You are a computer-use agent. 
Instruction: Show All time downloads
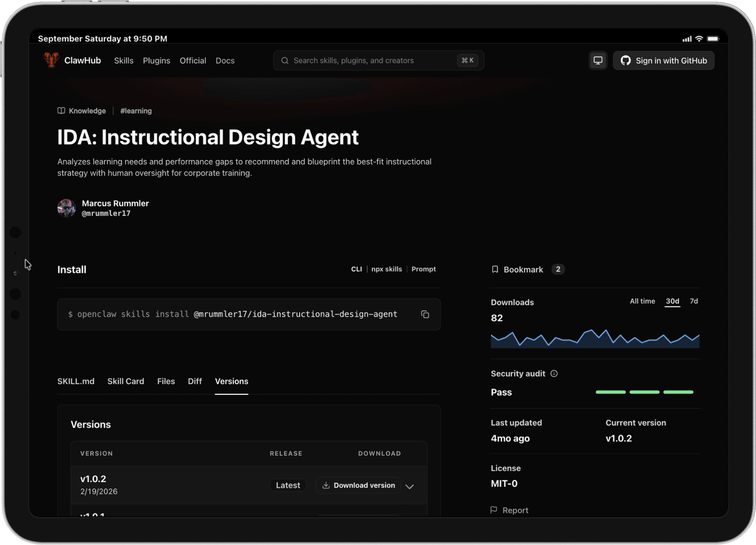[642, 301]
